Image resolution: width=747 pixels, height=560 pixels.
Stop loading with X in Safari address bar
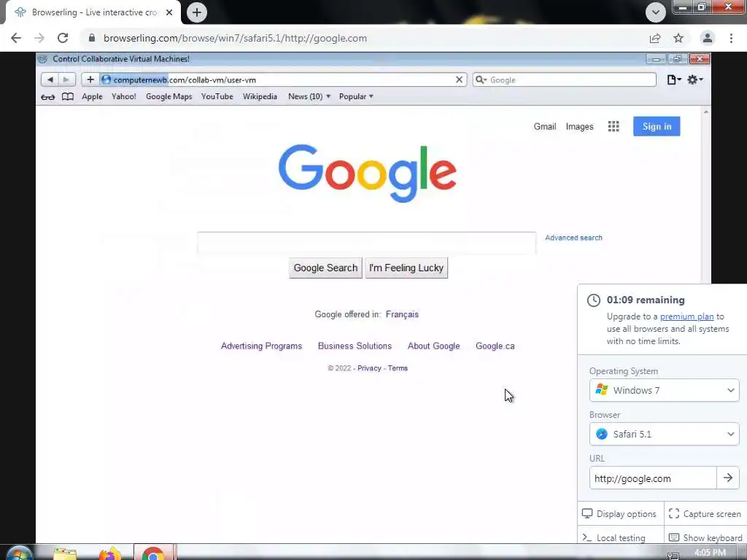point(459,79)
